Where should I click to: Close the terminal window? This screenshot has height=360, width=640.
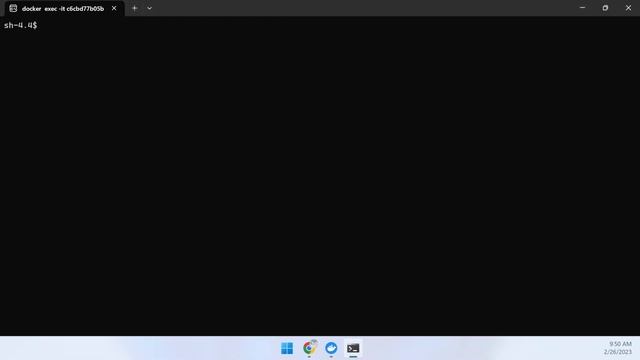pyautogui.click(x=628, y=8)
